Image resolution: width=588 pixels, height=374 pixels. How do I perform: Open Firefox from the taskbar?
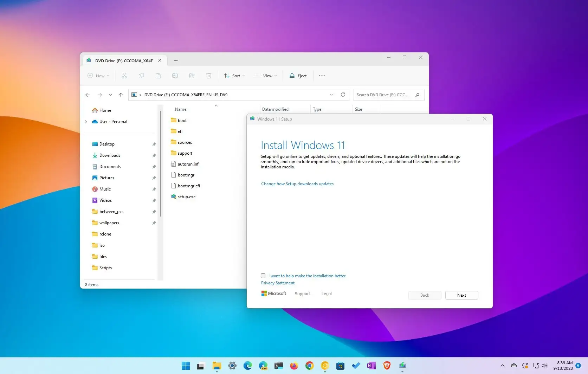tap(294, 366)
